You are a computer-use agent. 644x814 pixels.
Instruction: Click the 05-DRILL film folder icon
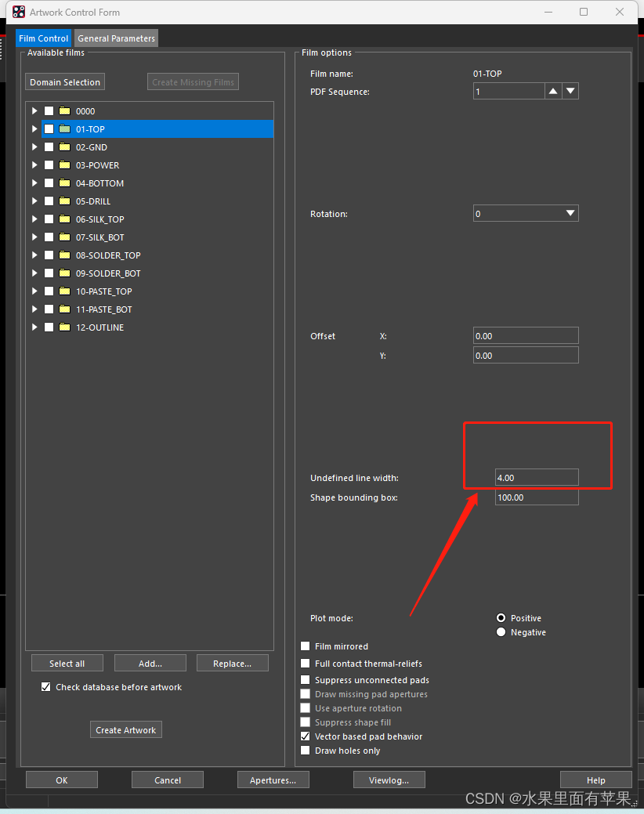pyautogui.click(x=64, y=201)
